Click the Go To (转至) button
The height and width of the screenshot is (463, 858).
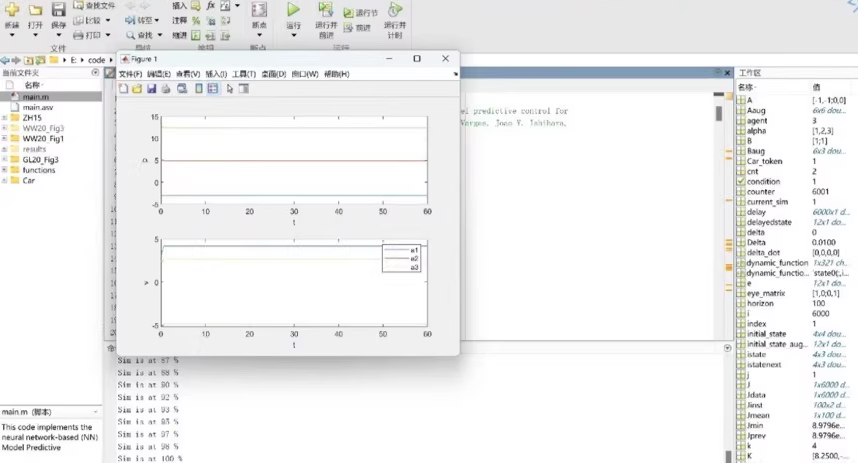pyautogui.click(x=139, y=20)
